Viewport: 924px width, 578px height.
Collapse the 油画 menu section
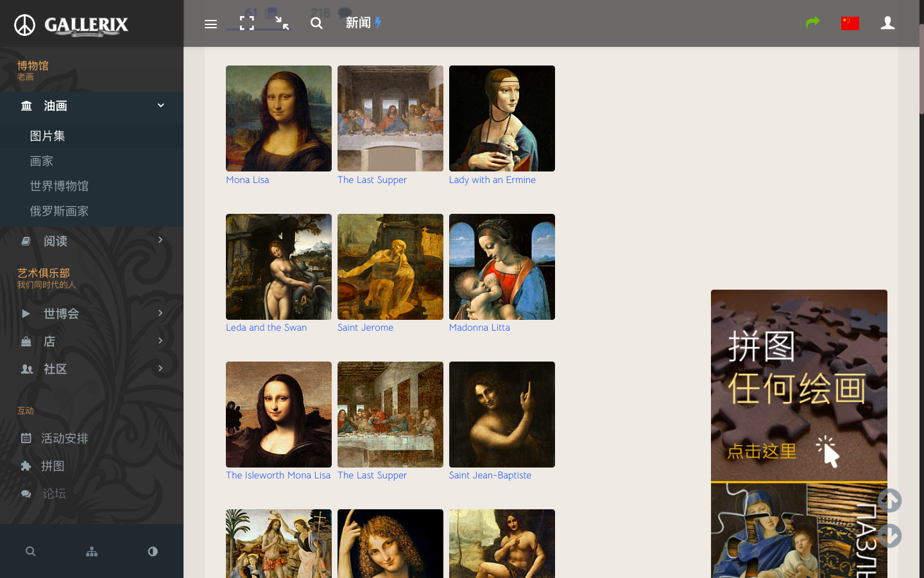(92, 106)
